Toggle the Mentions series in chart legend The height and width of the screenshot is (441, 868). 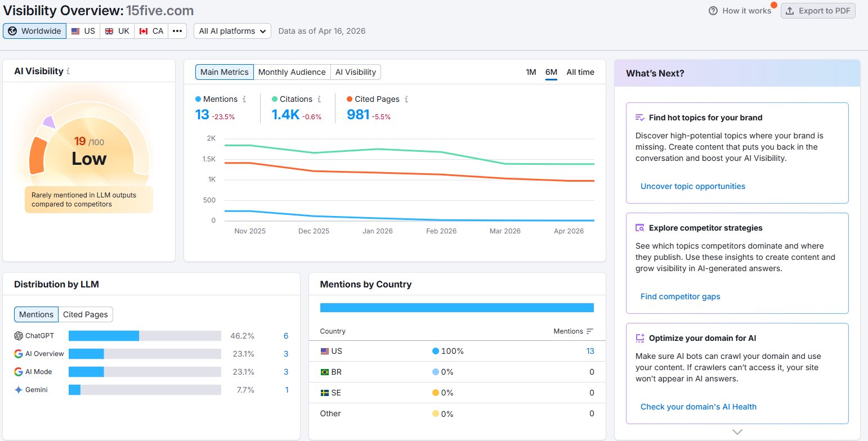(216, 99)
